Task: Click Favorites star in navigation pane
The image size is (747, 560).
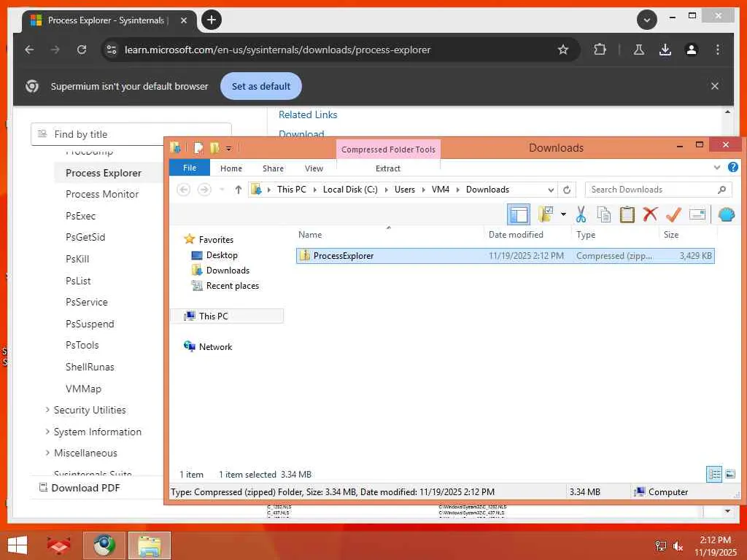Action: [189, 239]
